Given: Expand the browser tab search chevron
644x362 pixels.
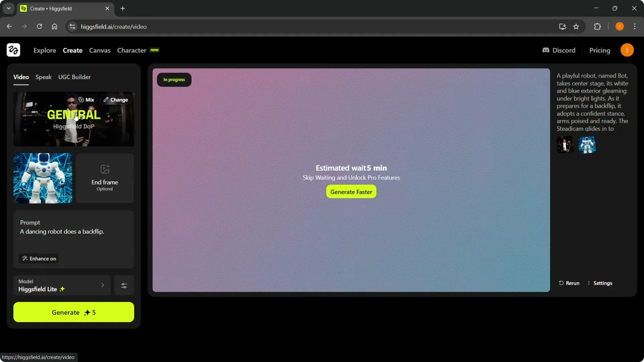Looking at the screenshot, I should click(x=8, y=8).
